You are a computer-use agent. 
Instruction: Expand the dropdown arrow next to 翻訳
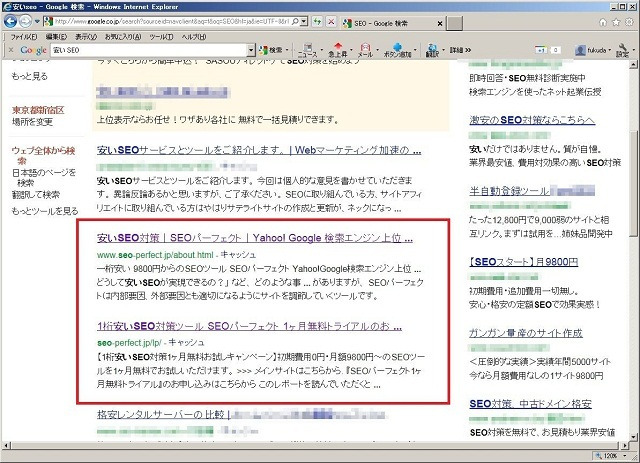(443, 50)
